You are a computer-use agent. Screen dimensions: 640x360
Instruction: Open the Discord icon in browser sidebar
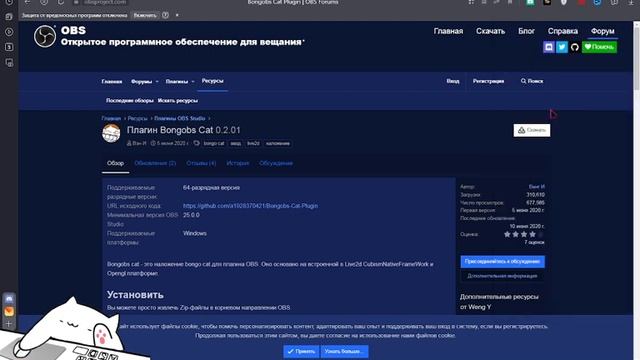pyautogui.click(x=9, y=298)
